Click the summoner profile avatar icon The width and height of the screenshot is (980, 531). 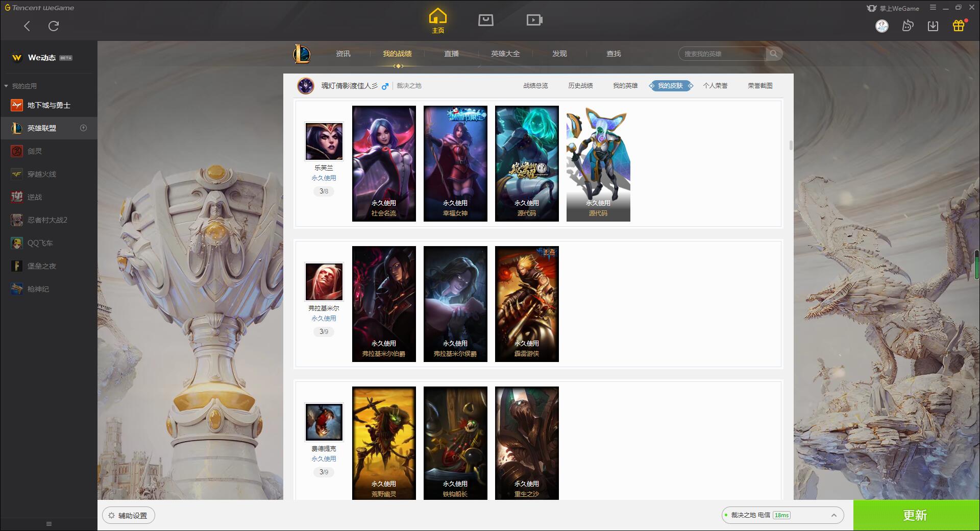coord(306,86)
